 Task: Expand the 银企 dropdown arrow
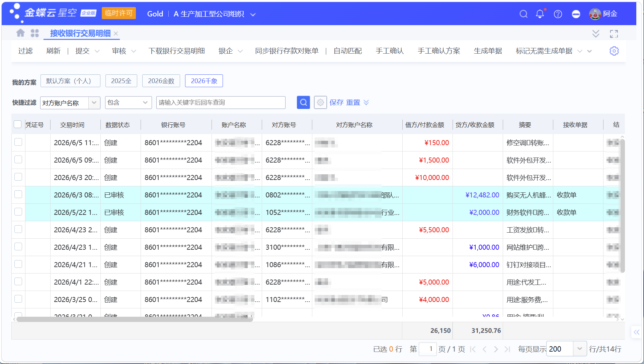pos(240,51)
